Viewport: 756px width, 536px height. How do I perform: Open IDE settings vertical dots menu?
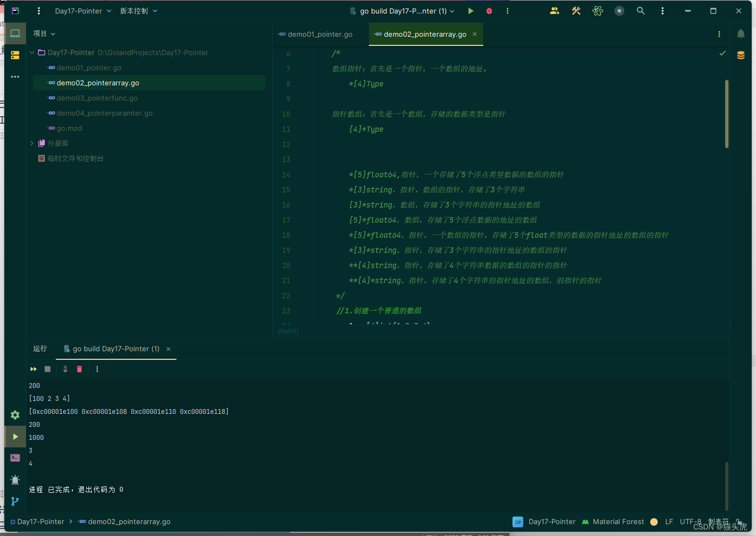pos(663,11)
